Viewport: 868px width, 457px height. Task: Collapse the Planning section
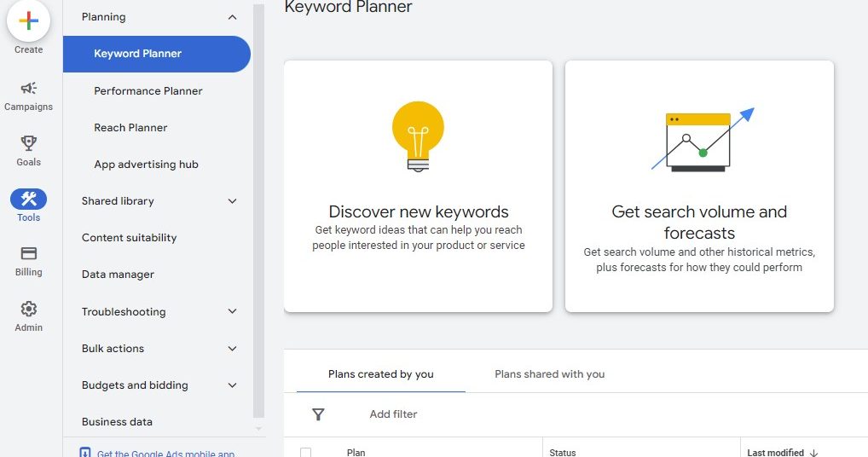(232, 17)
